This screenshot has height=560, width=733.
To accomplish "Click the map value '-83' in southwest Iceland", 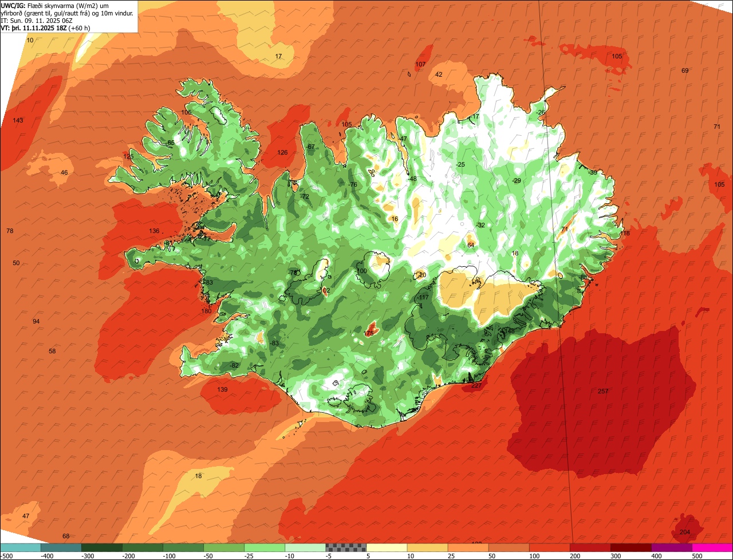I will click(x=275, y=343).
